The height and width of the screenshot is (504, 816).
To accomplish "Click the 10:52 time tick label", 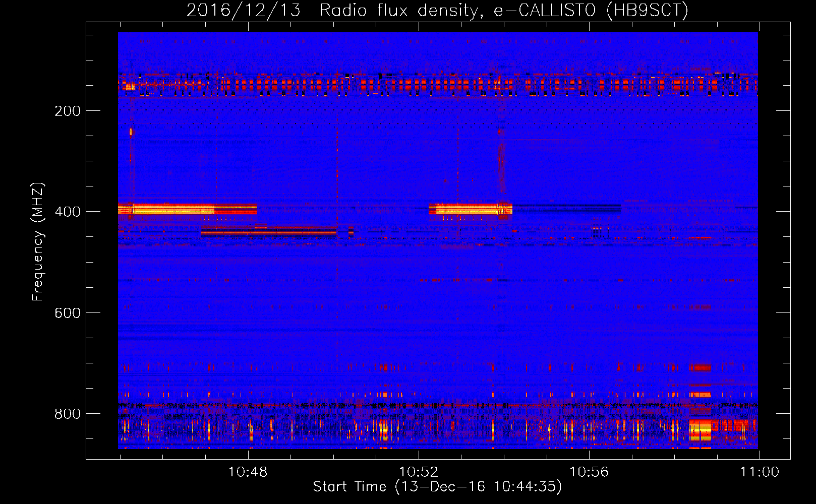I will pos(419,472).
